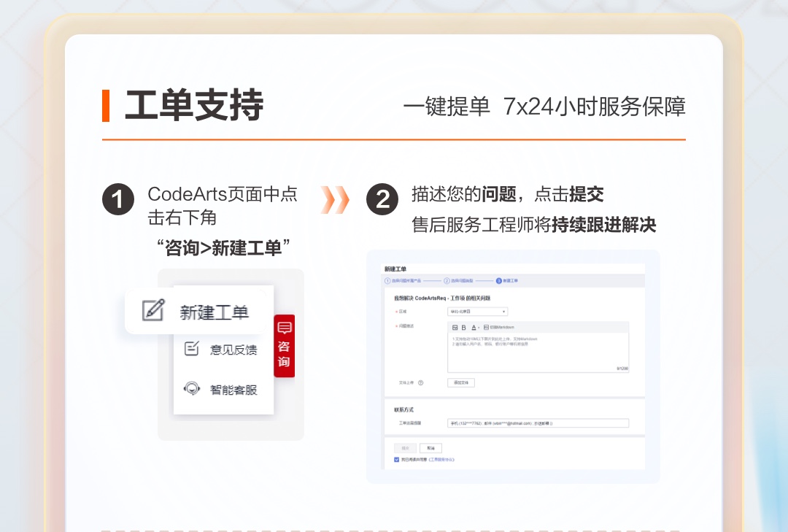788x532 pixels.
Task: Click the 意见反馈 feedback icon
Action: [x=191, y=350]
